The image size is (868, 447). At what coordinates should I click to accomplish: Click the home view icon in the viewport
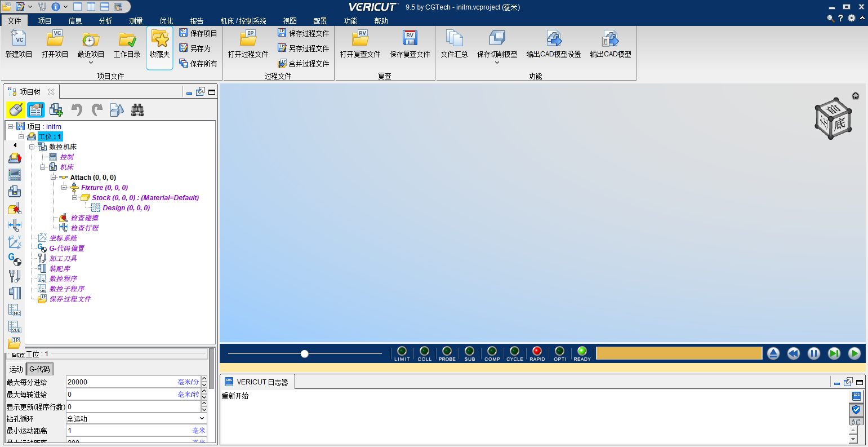856,96
